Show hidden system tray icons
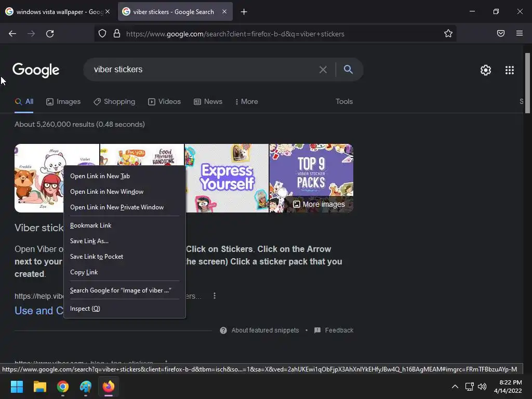The image size is (532, 399). 455,387
